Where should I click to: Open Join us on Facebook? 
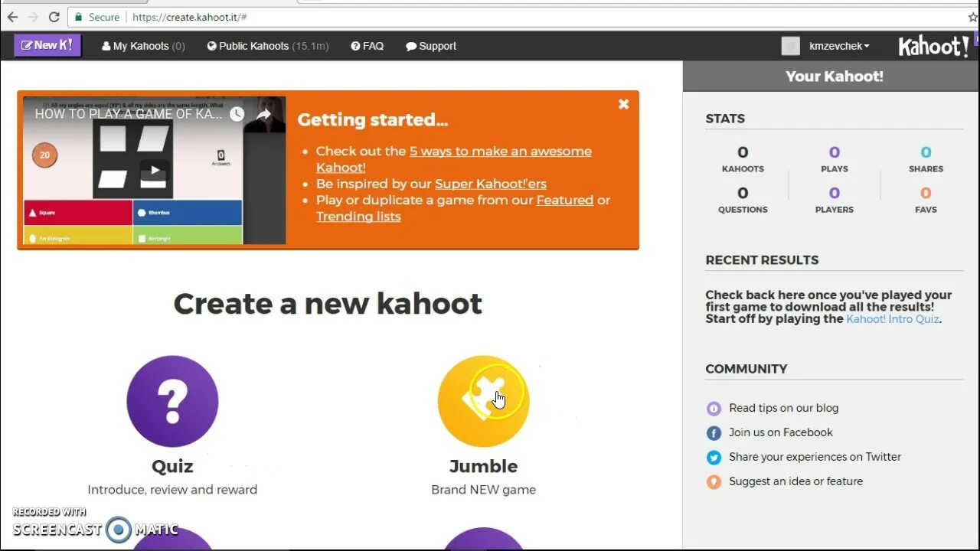781,432
